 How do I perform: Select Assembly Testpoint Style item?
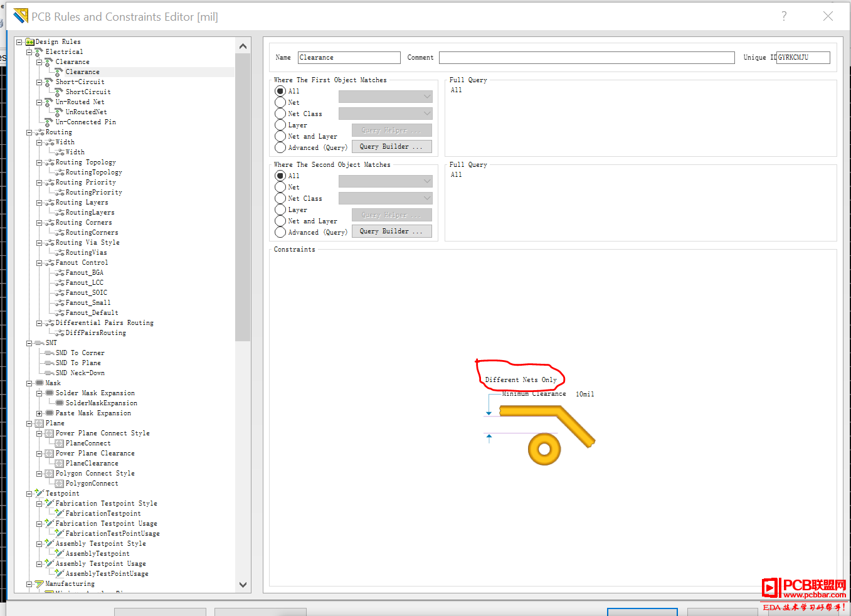click(x=100, y=544)
